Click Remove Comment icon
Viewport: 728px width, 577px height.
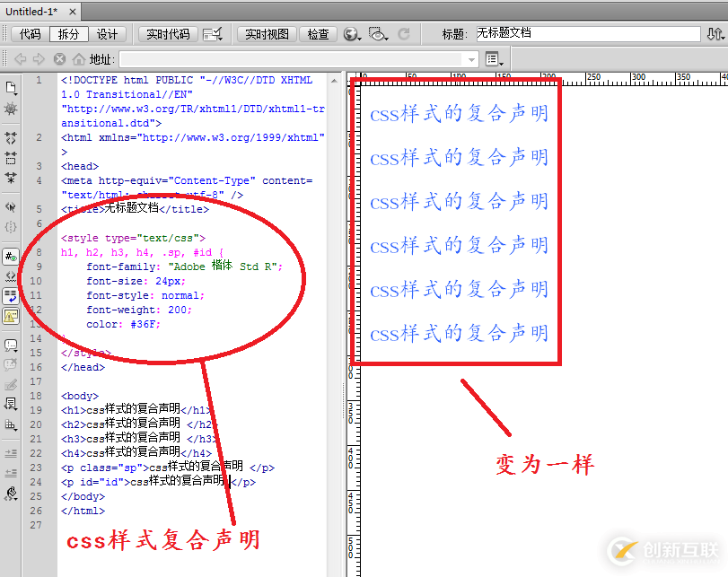11,365
